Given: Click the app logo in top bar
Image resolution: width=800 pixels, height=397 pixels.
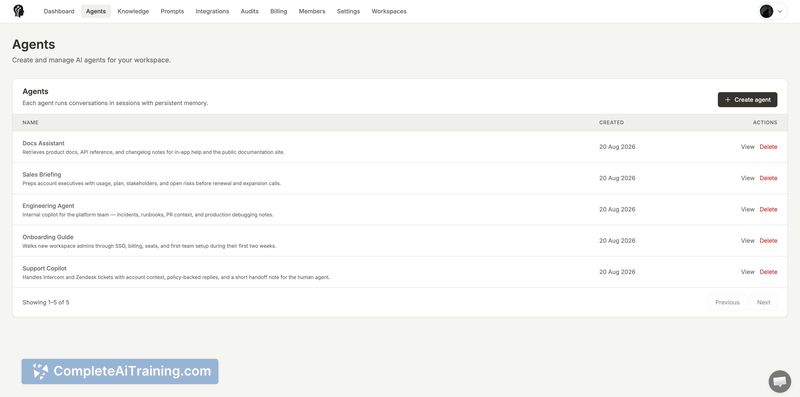Looking at the screenshot, I should [x=19, y=11].
